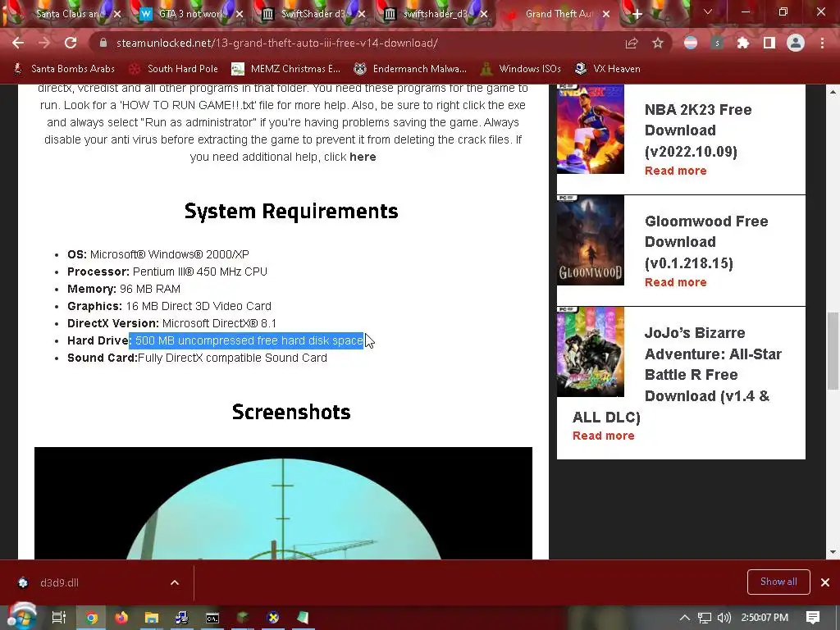Share this page via the share icon
The width and height of the screenshot is (840, 630).
[x=632, y=43]
